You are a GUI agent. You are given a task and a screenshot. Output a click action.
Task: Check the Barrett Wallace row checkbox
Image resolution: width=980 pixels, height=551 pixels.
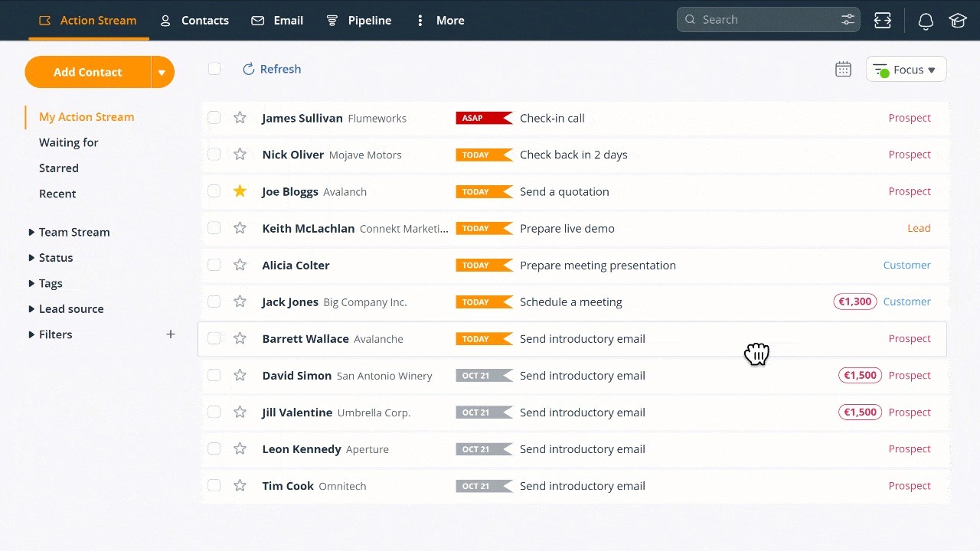click(x=214, y=338)
